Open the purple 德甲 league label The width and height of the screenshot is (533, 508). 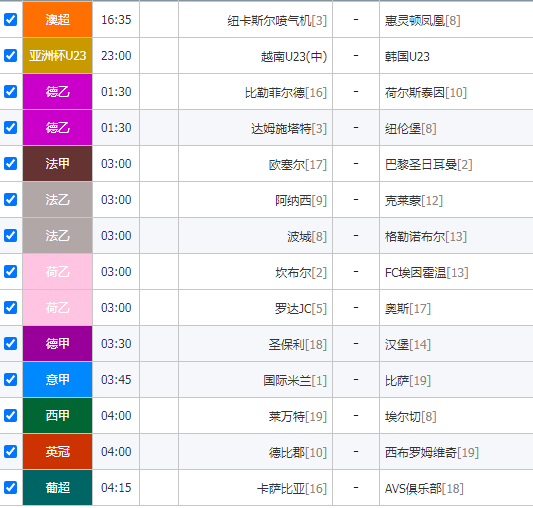click(57, 344)
